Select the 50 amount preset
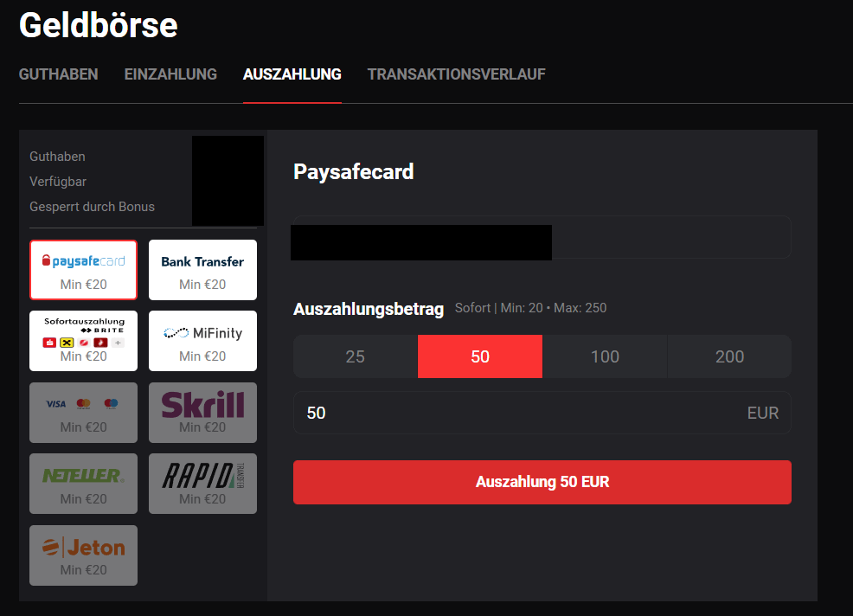The image size is (853, 616). (x=480, y=356)
